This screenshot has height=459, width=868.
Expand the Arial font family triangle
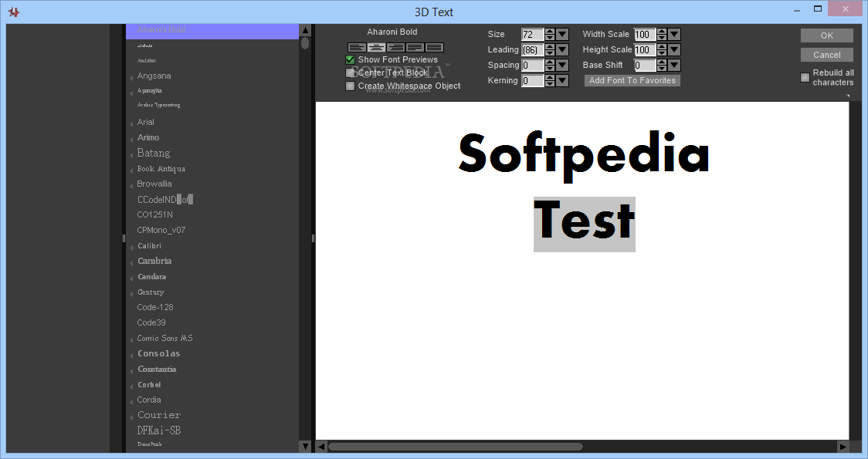point(131,124)
